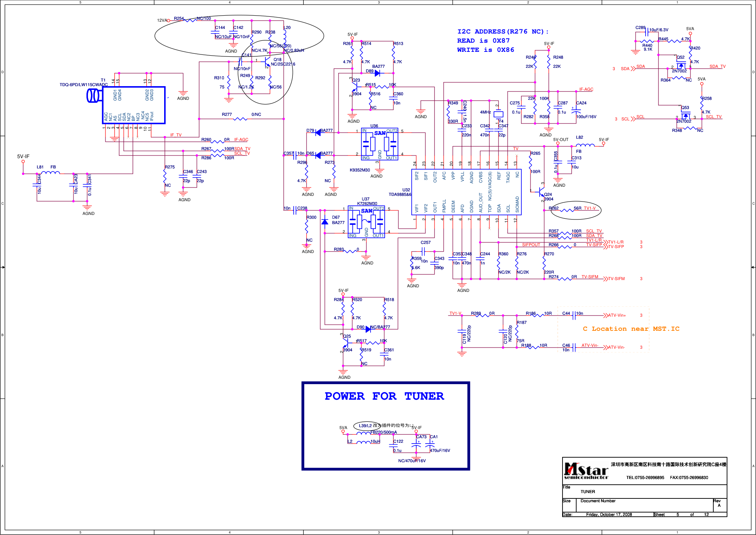This screenshot has width=756, height=535.
Task: Click the 'Document Number' field label
Action: pyautogui.click(x=598, y=501)
